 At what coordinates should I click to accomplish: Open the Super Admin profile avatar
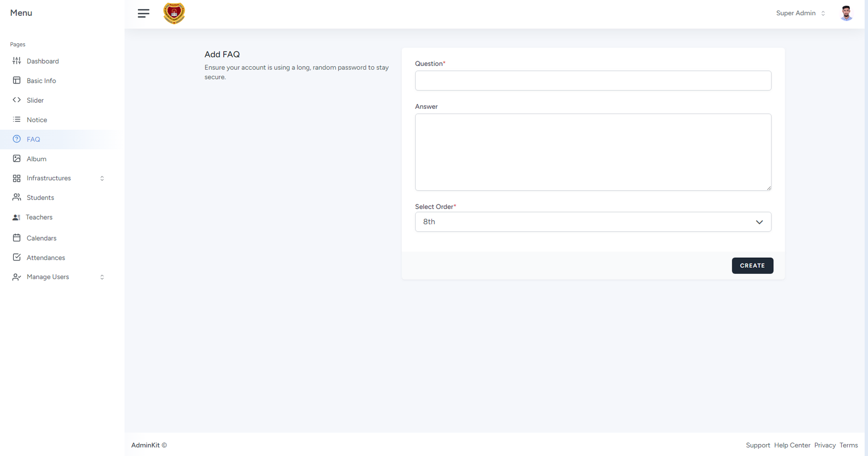click(846, 13)
